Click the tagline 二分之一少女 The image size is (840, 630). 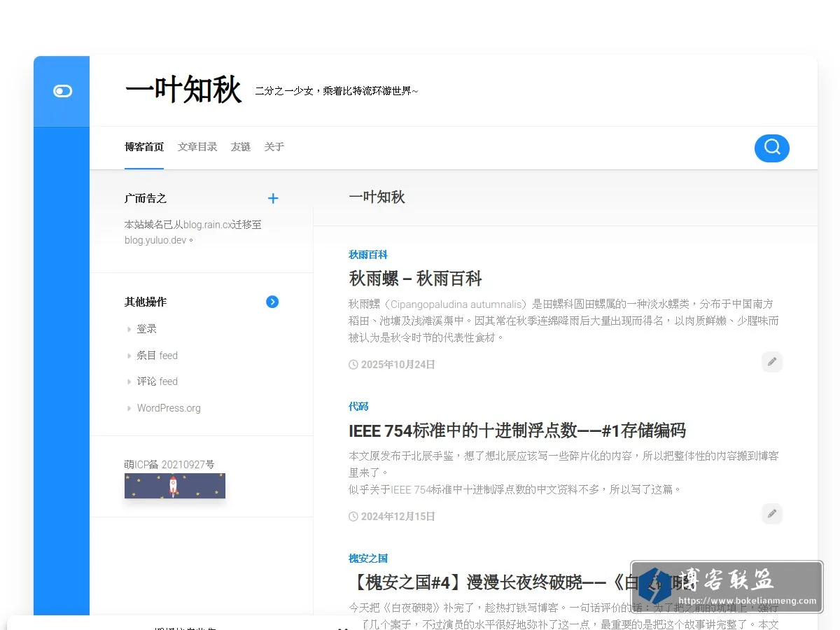click(x=336, y=91)
